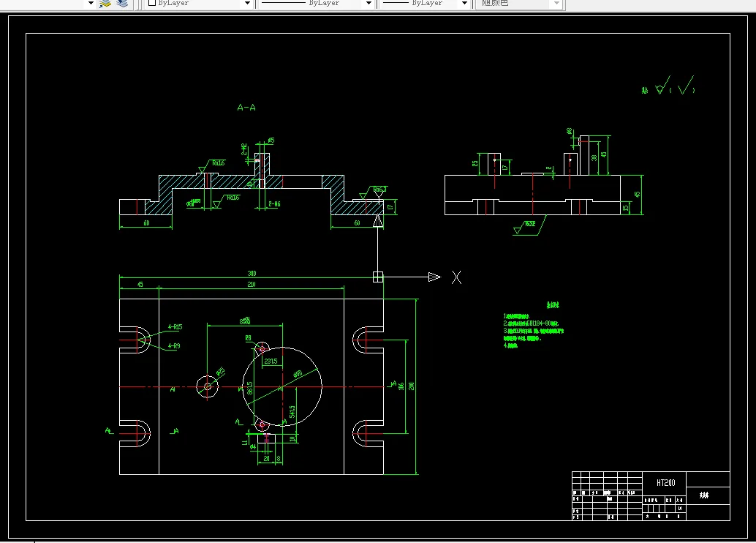Click the layer previous stacked-sheets icon
This screenshot has height=543, width=756.
coord(122,4)
